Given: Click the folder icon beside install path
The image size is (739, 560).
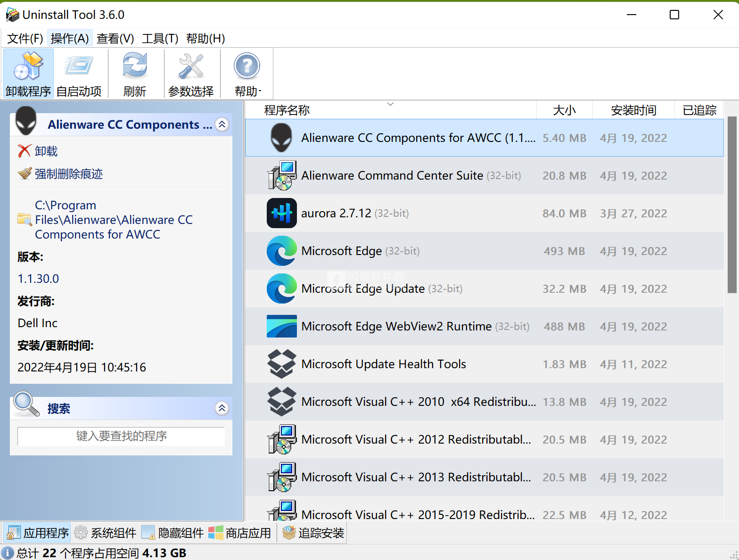Looking at the screenshot, I should point(25,220).
